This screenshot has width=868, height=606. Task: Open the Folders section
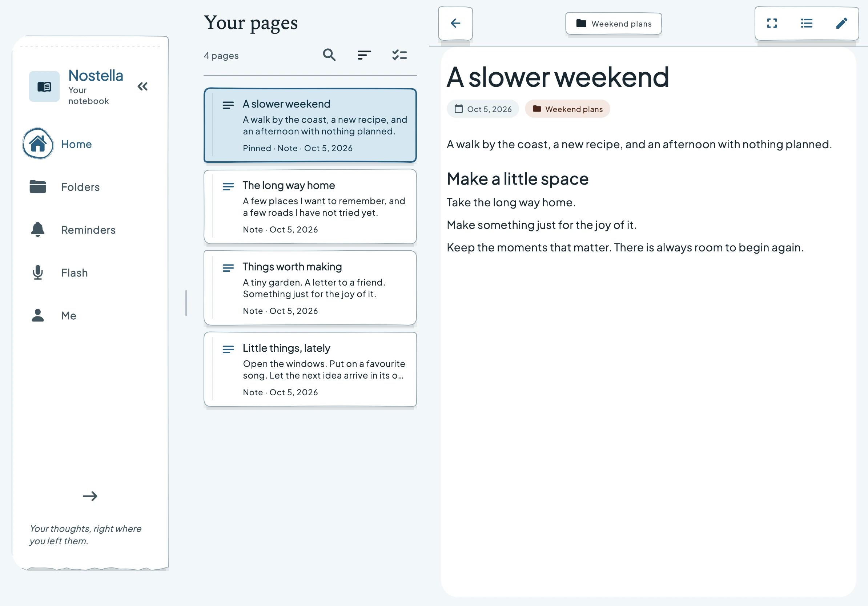89,187
